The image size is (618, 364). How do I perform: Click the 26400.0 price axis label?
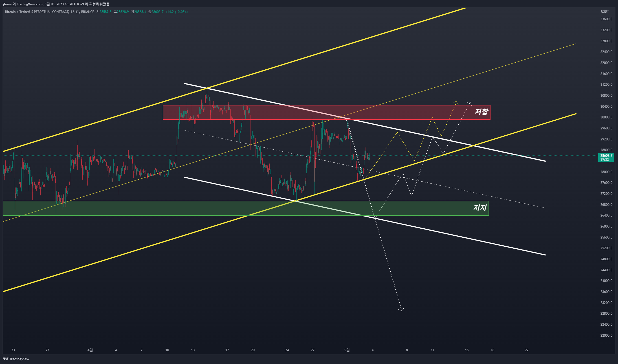[x=606, y=215]
